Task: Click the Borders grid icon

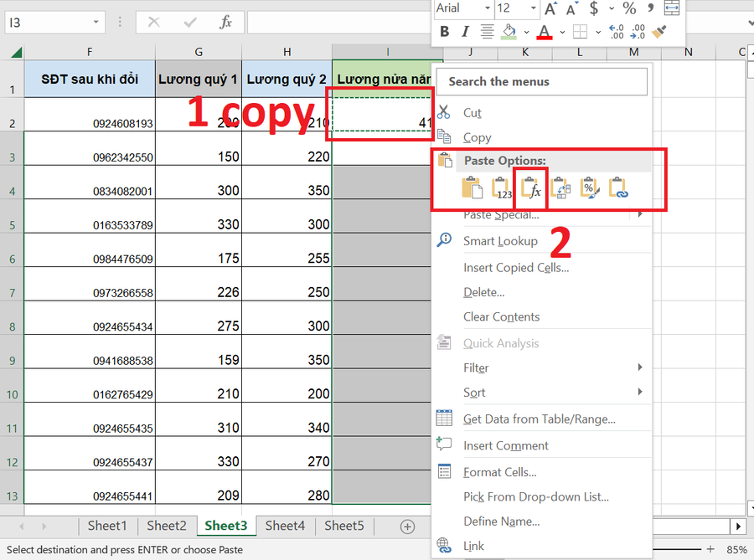Action: (x=580, y=32)
